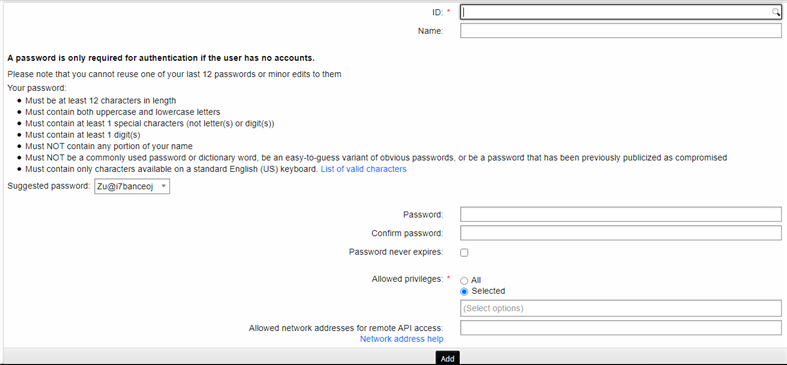
Task: Click the Password never expires label
Action: pyautogui.click(x=396, y=252)
